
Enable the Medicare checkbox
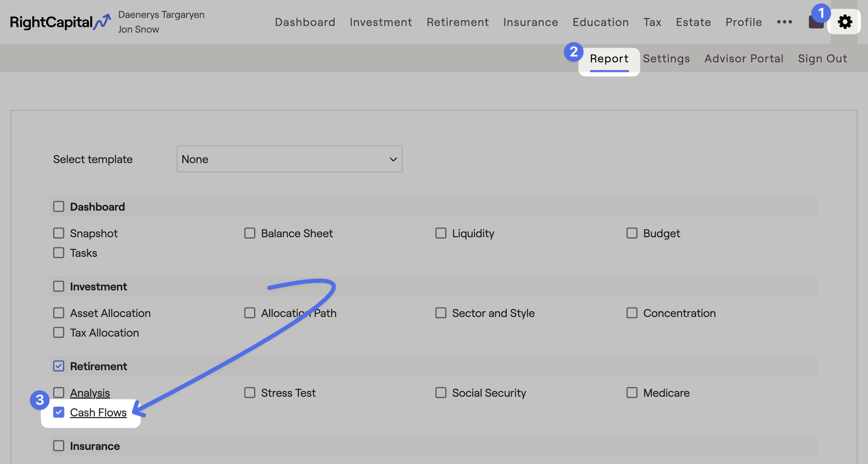(x=632, y=393)
